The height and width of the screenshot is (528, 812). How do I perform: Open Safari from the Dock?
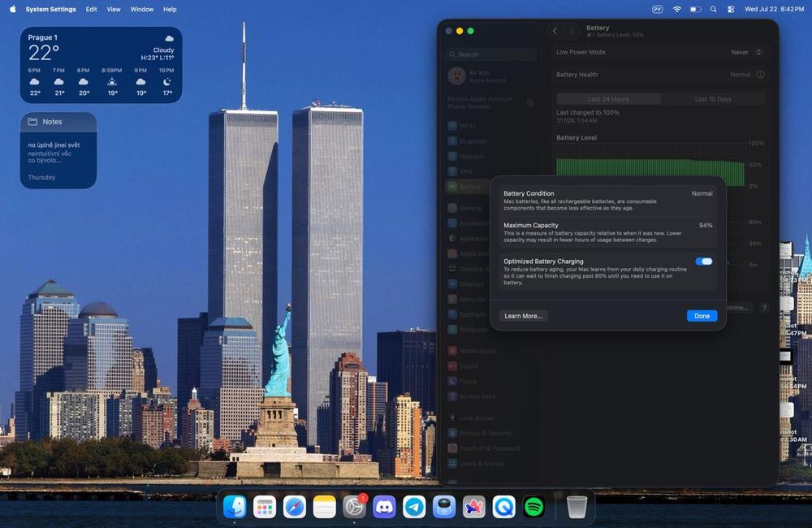[x=295, y=507]
